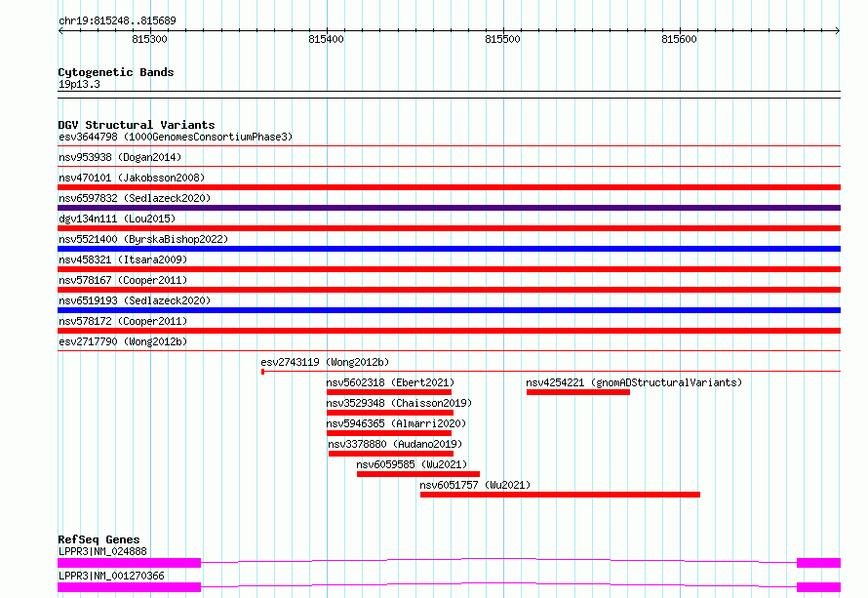This screenshot has height=598, width=868.
Task: Open the nsv953938 (Dogan2014) variant
Action: (x=120, y=157)
